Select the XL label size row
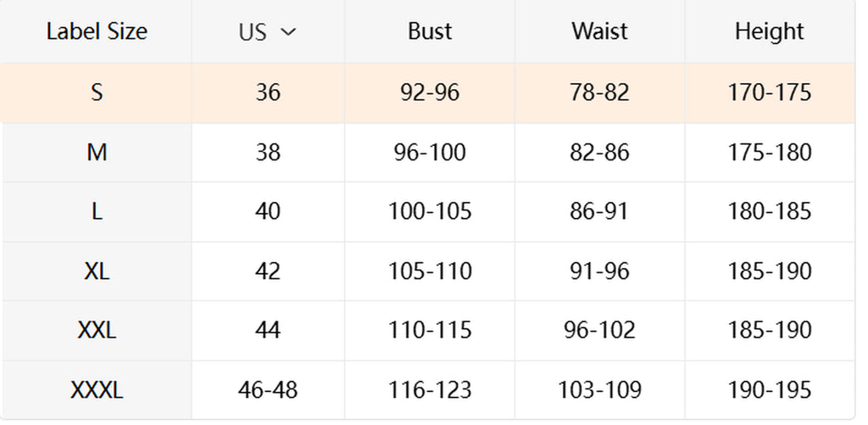The image size is (868, 425). (x=428, y=271)
